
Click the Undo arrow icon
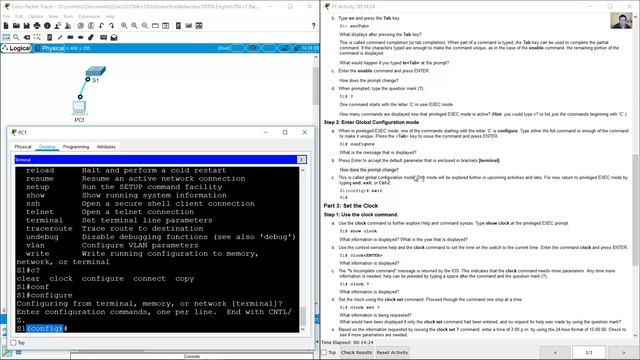point(101,26)
